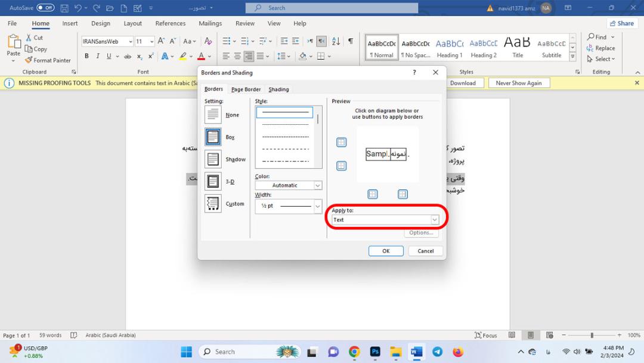Click the Cut command

35,38
